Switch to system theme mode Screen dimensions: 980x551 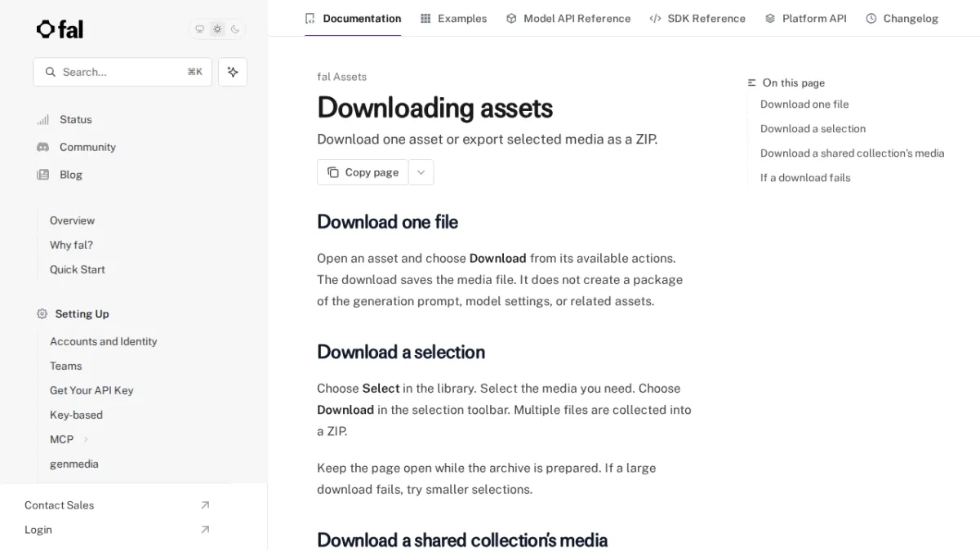199,29
